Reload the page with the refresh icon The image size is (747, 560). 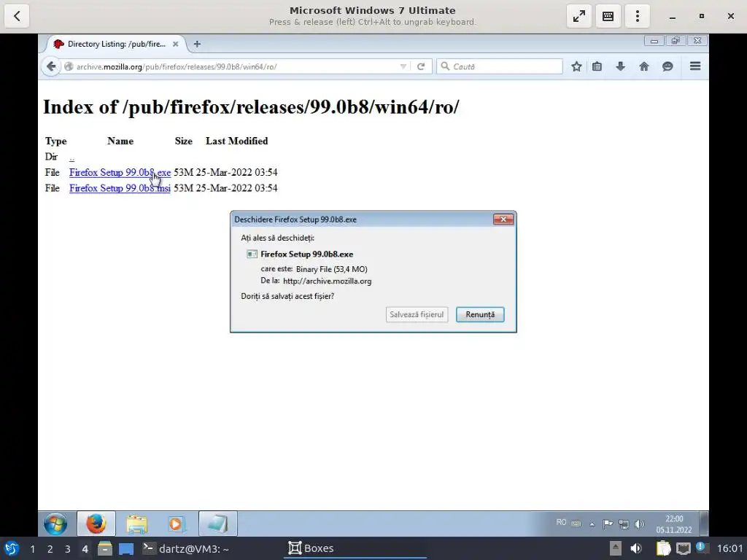coord(421,66)
